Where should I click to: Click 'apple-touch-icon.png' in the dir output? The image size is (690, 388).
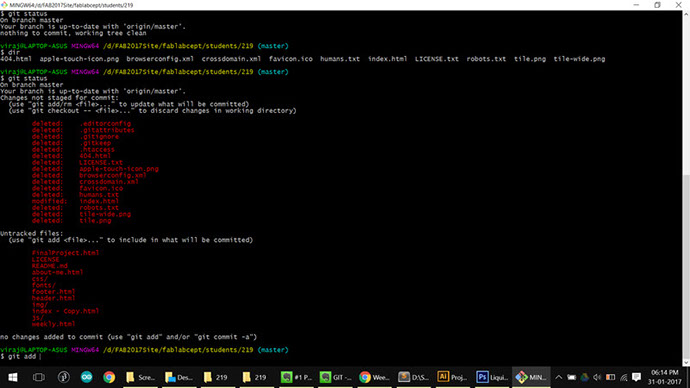[x=79, y=59]
